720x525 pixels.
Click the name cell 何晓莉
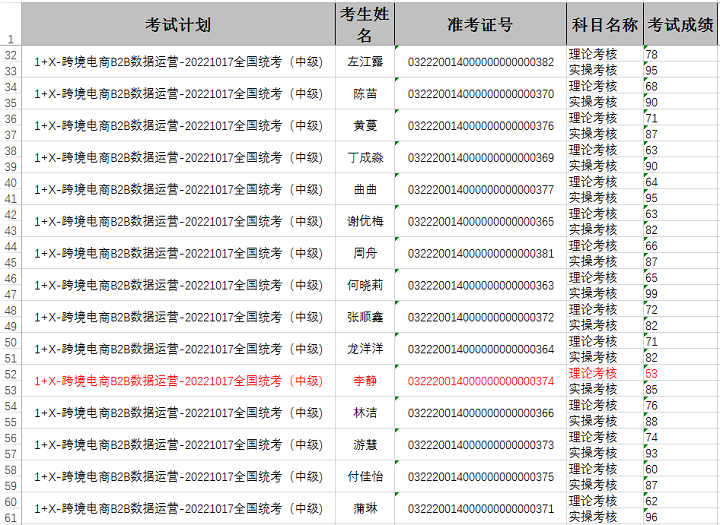pyautogui.click(x=365, y=285)
